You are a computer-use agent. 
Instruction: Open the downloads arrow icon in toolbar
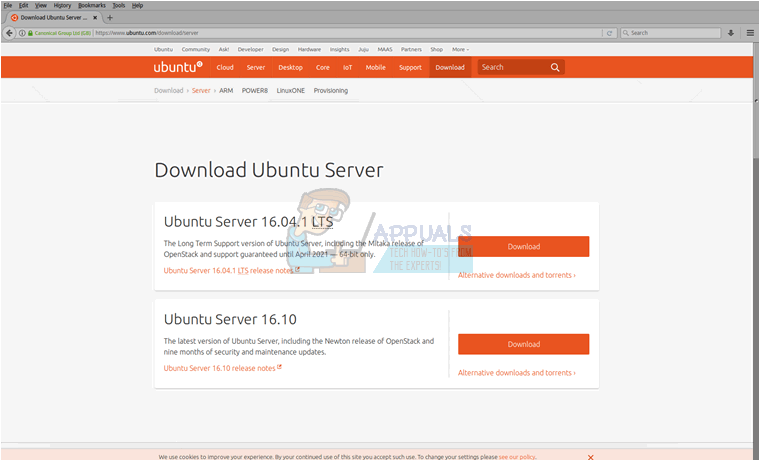[x=731, y=33]
